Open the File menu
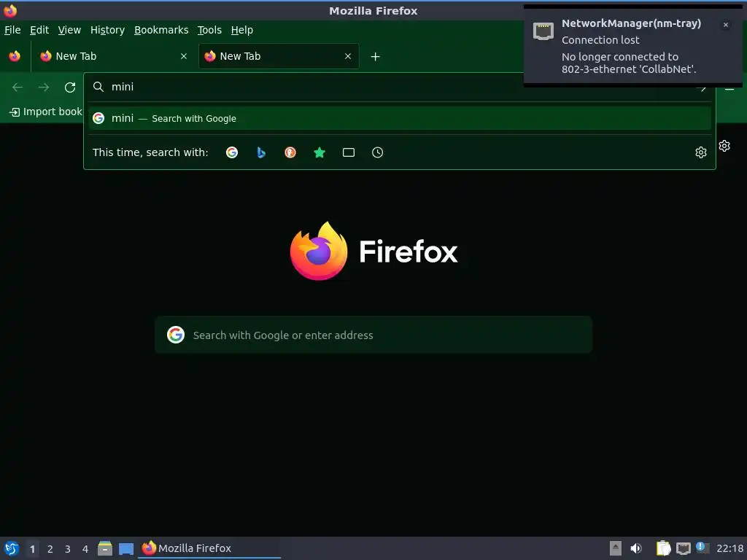Screen dimensions: 747x560 pyautogui.click(x=12, y=30)
